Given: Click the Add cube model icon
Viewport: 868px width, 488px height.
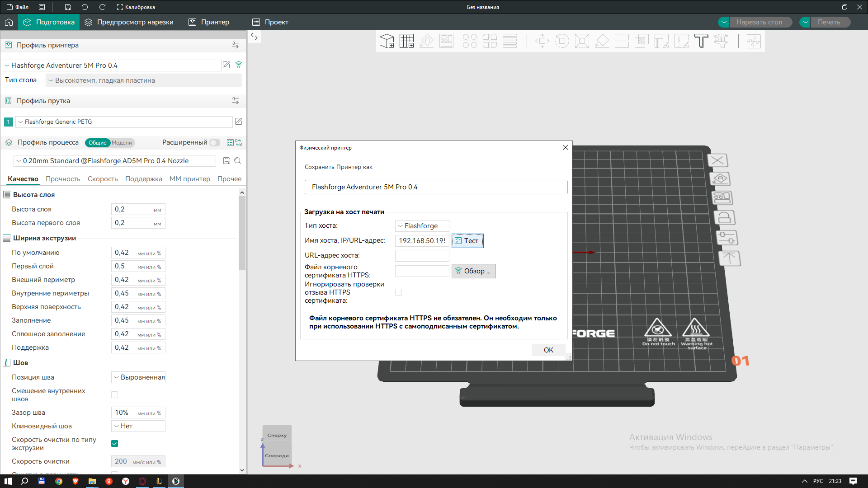Looking at the screenshot, I should click(x=387, y=41).
